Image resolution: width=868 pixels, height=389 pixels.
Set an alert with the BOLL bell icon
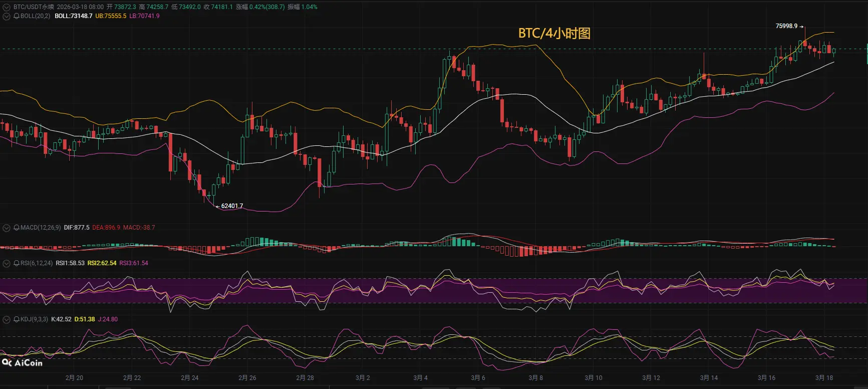coord(17,16)
